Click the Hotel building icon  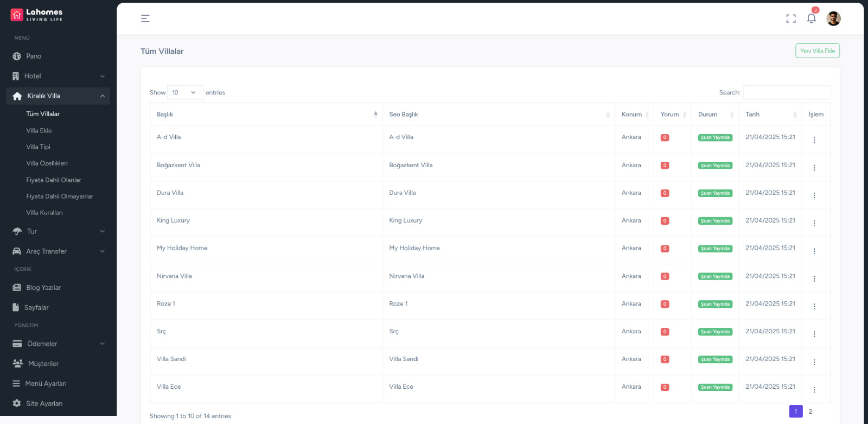(16, 76)
